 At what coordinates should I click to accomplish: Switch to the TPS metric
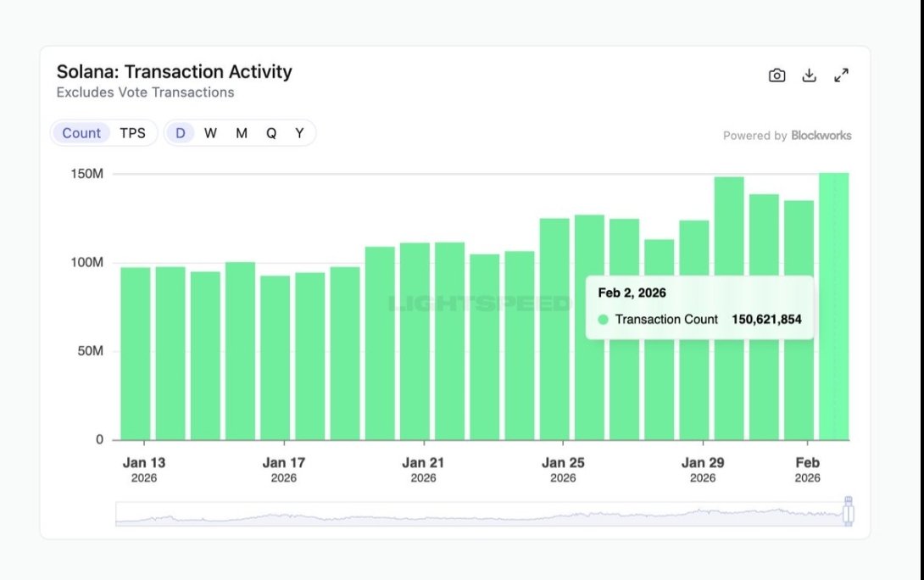point(132,133)
